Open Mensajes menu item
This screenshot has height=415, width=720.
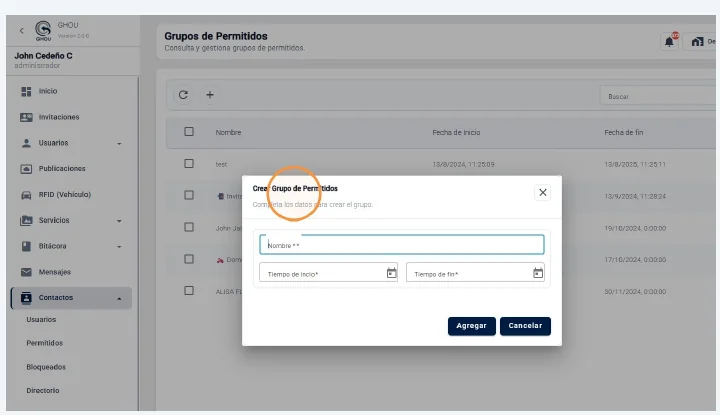click(x=55, y=272)
